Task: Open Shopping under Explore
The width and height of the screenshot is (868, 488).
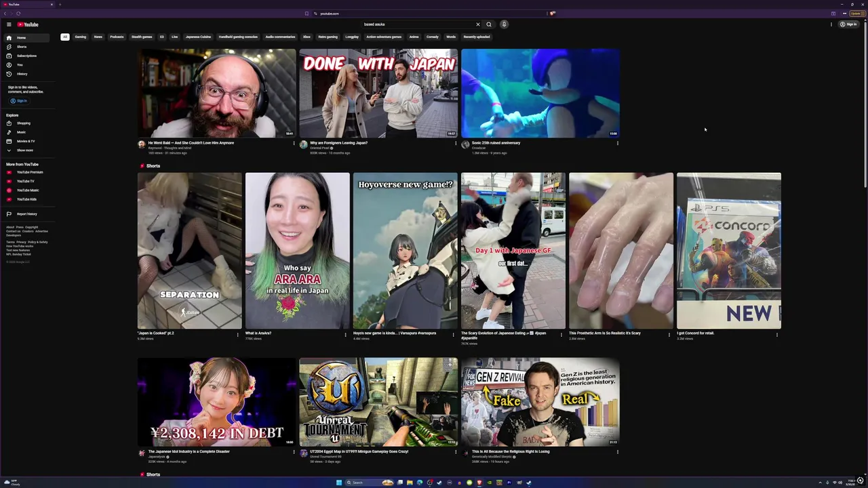Action: (25, 123)
